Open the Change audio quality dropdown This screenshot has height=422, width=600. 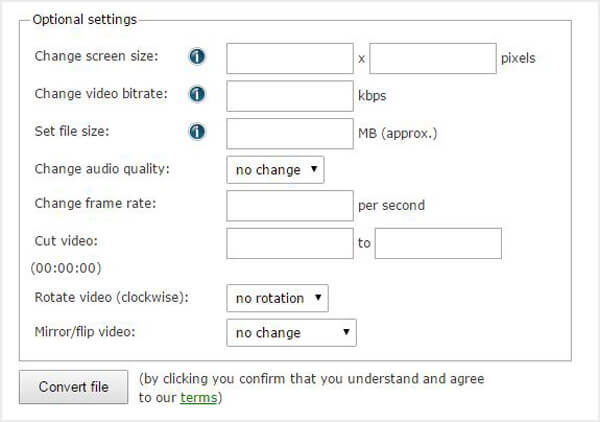point(276,169)
